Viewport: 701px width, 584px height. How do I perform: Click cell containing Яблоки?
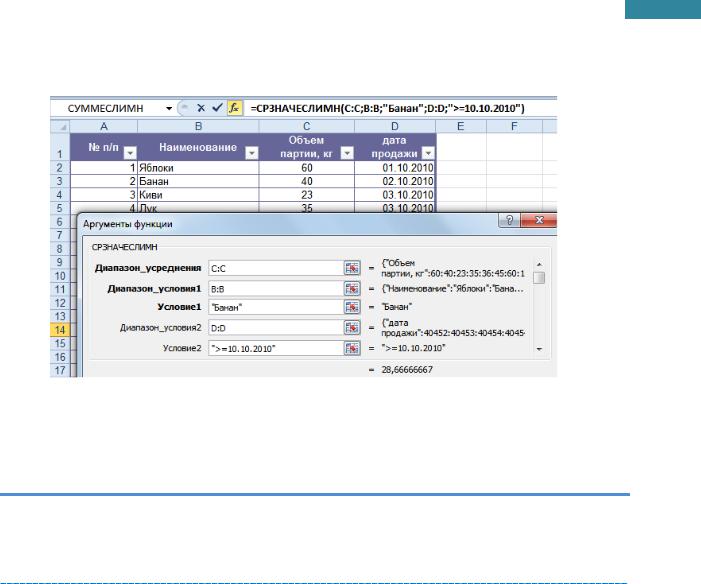(198, 168)
